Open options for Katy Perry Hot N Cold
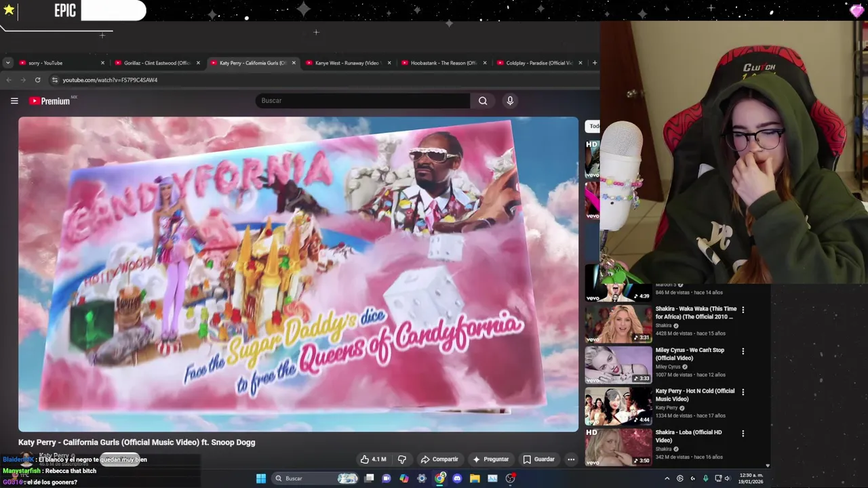 coord(743,392)
